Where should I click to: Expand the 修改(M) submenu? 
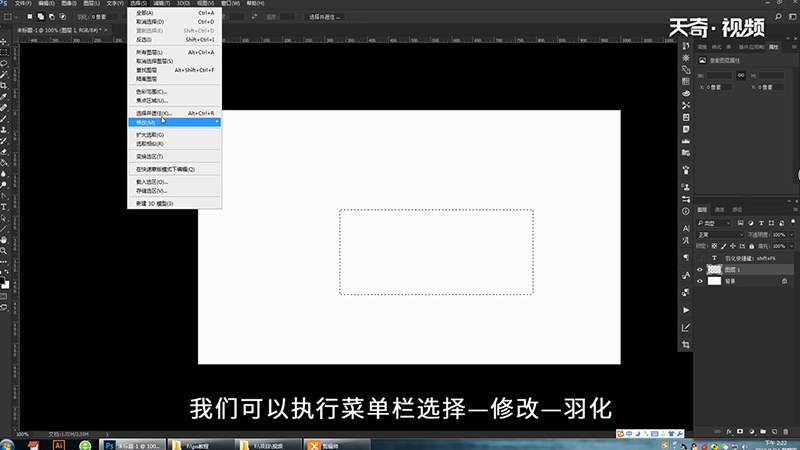(174, 122)
